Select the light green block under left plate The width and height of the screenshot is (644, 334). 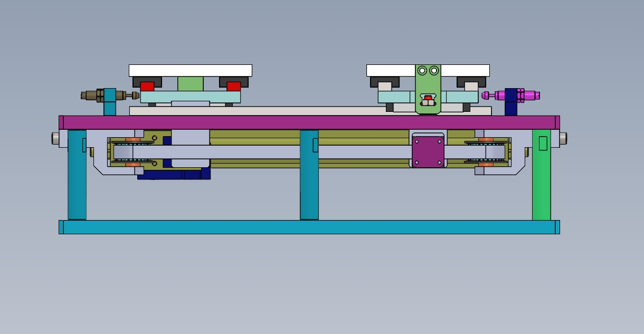190,83
